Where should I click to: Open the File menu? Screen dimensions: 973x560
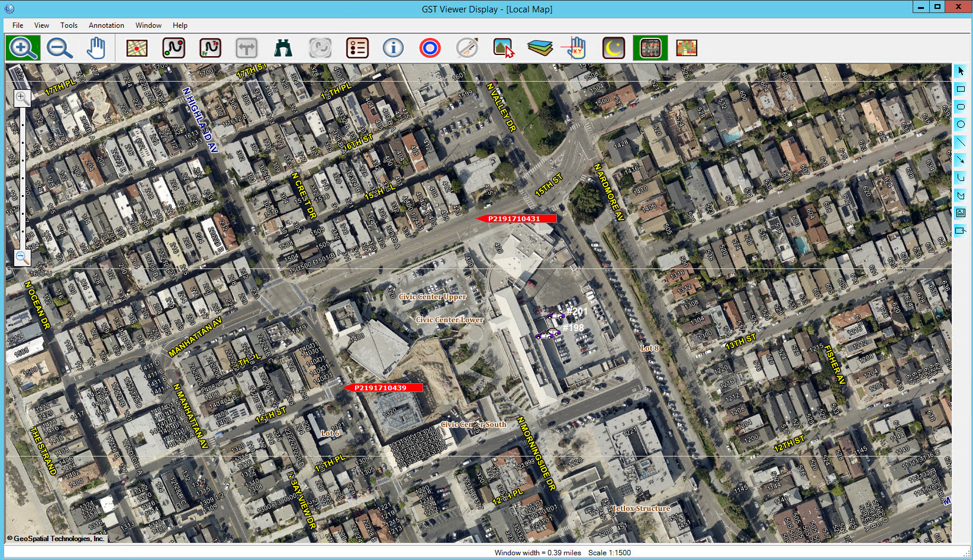click(x=18, y=25)
